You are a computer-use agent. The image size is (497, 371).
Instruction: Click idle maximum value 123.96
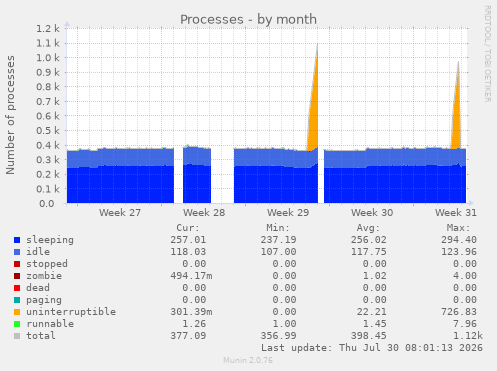click(459, 252)
